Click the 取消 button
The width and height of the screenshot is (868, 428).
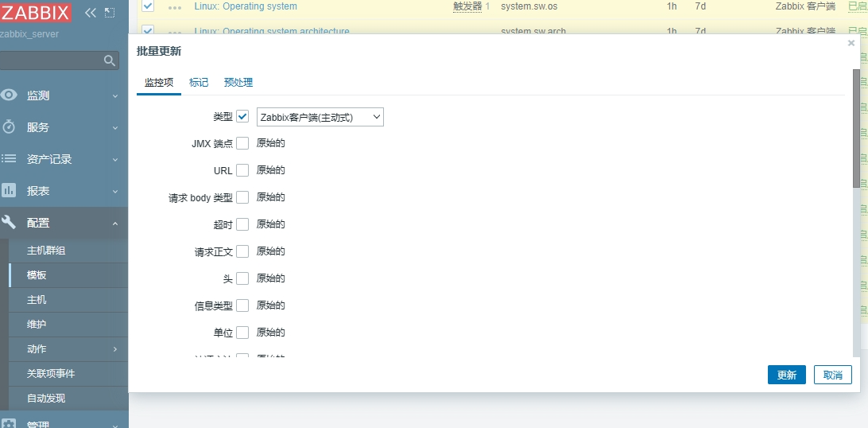click(x=832, y=375)
